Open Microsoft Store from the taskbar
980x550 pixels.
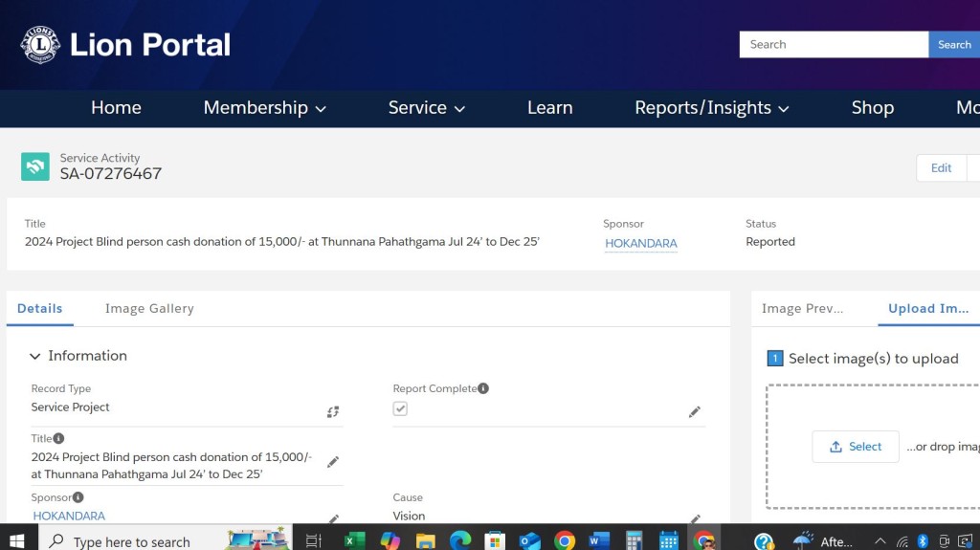tap(495, 540)
